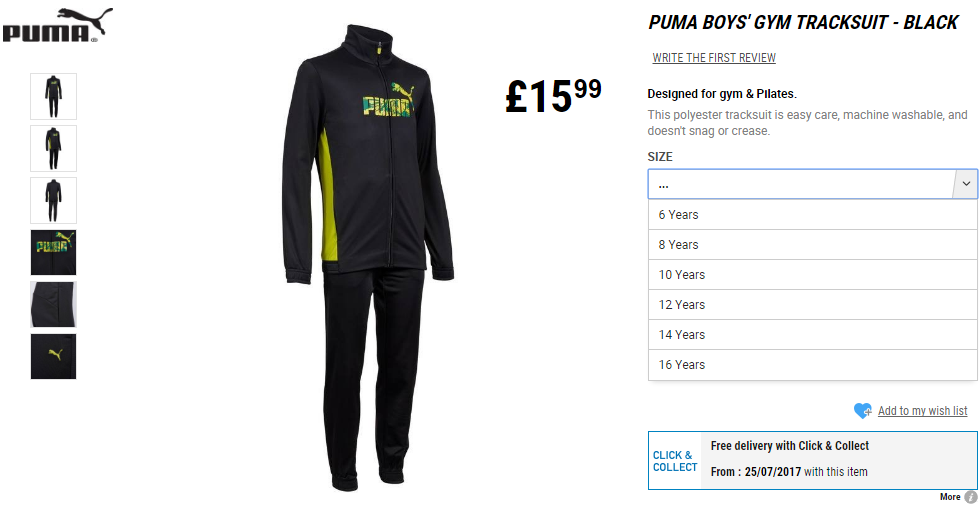
Task: Pick the 16 Years size option
Action: [x=813, y=364]
